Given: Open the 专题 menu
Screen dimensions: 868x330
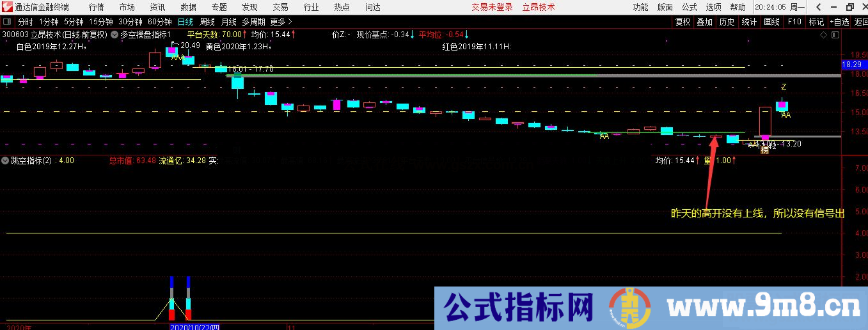Looking at the screenshot, I should pyautogui.click(x=219, y=7).
